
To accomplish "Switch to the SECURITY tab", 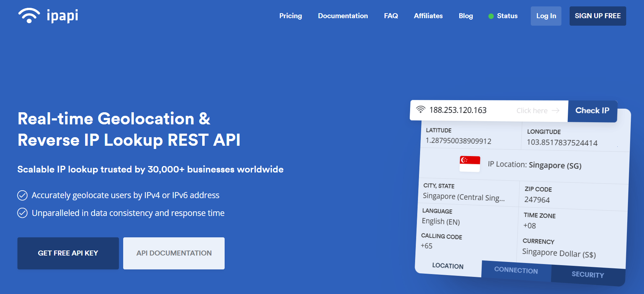I will (587, 274).
